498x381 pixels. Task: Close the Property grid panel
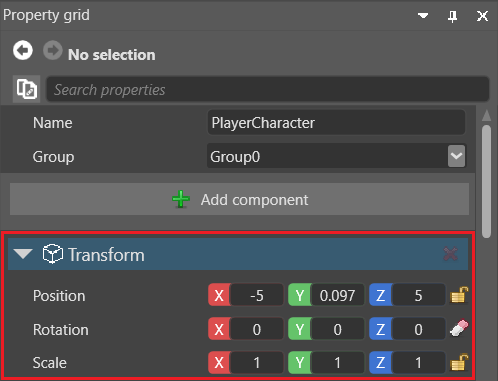pos(482,16)
